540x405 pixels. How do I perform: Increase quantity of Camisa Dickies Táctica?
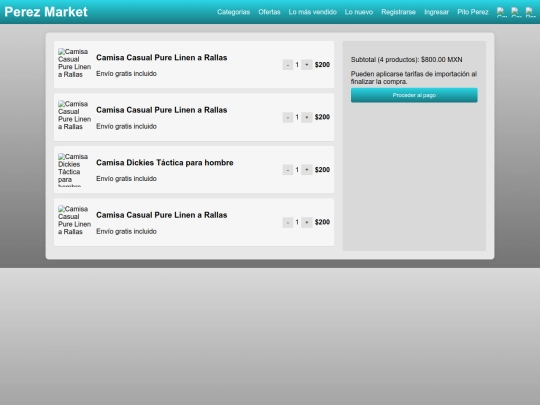307,170
